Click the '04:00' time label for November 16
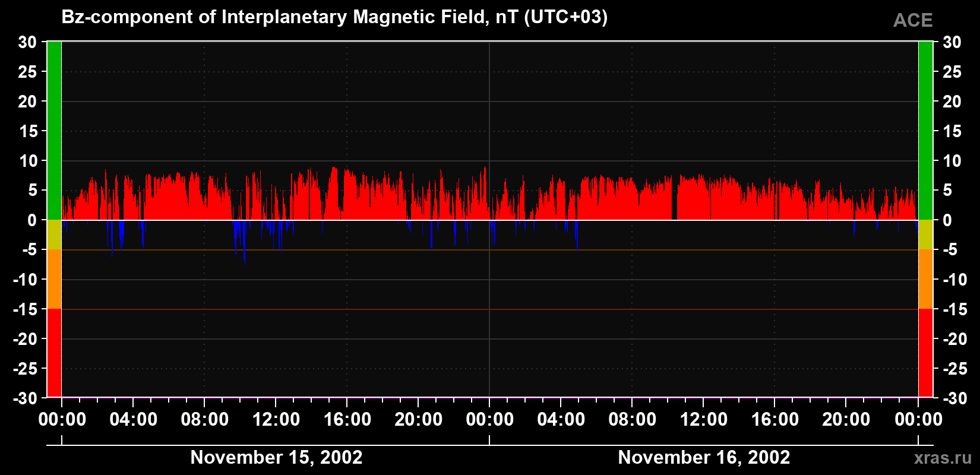The height and width of the screenshot is (475, 980). [561, 420]
